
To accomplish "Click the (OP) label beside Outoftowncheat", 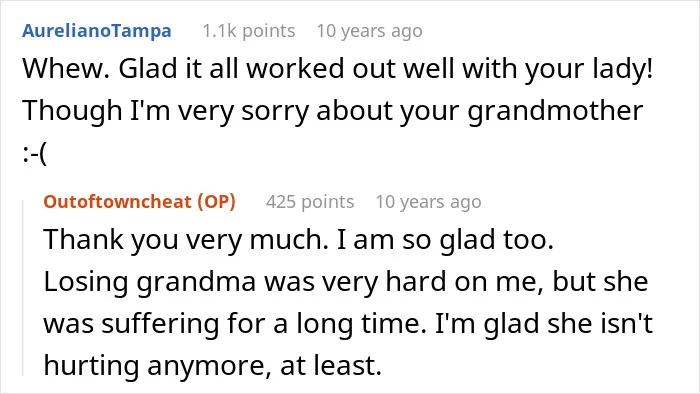I will (x=217, y=202).
